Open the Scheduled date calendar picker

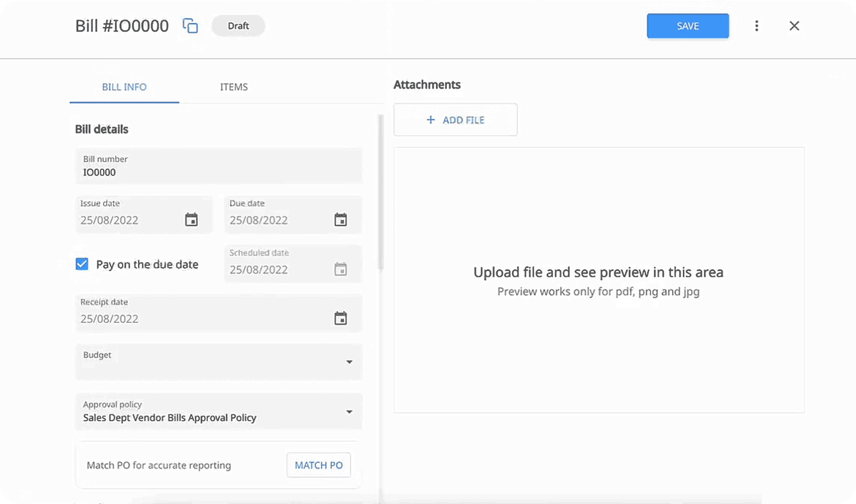pos(341,269)
